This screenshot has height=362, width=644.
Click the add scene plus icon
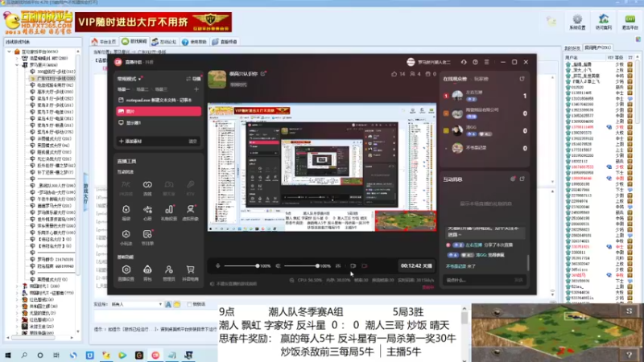(196, 89)
